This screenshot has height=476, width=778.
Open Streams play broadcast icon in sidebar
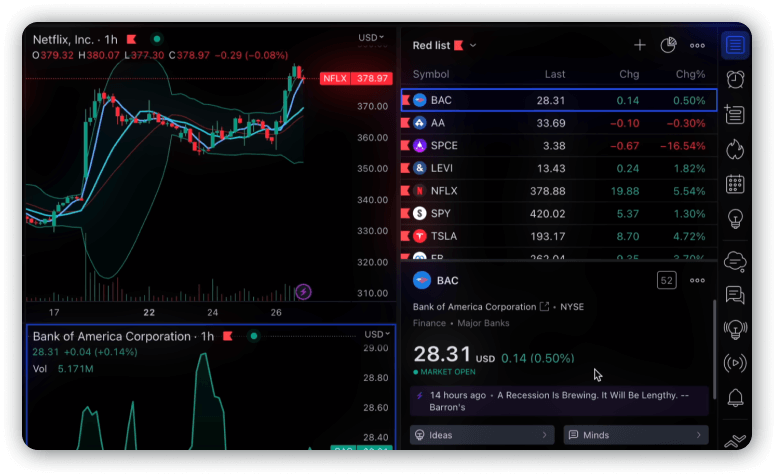coord(735,363)
